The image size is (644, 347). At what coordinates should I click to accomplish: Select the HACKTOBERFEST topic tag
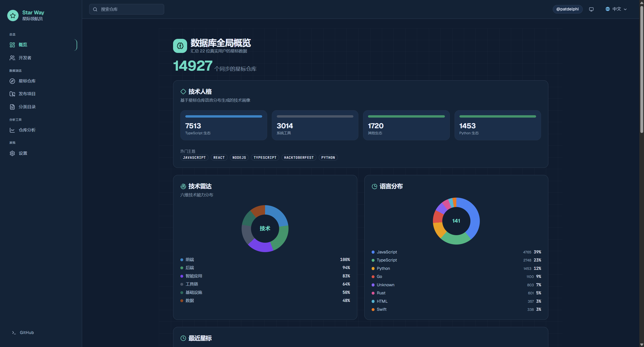click(299, 157)
